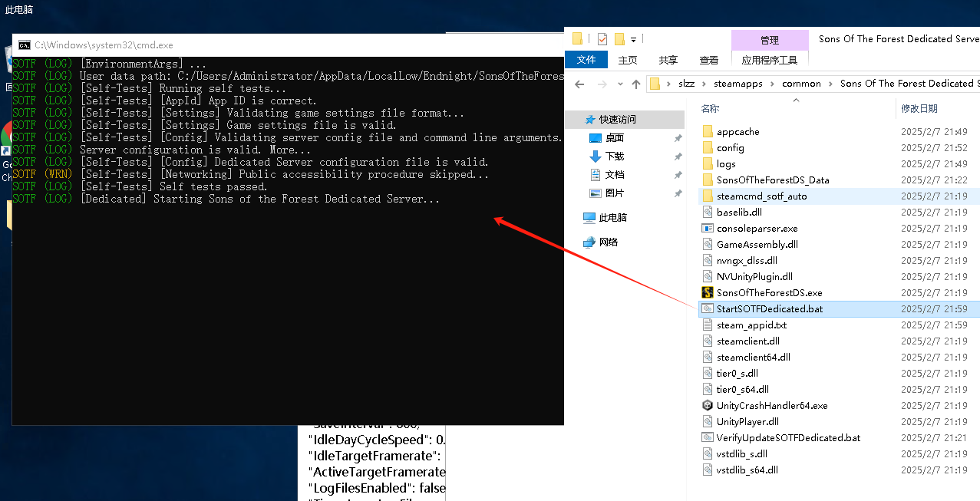This screenshot has width=980, height=501.
Task: Expand the chevron after common in address bar
Action: [831, 84]
